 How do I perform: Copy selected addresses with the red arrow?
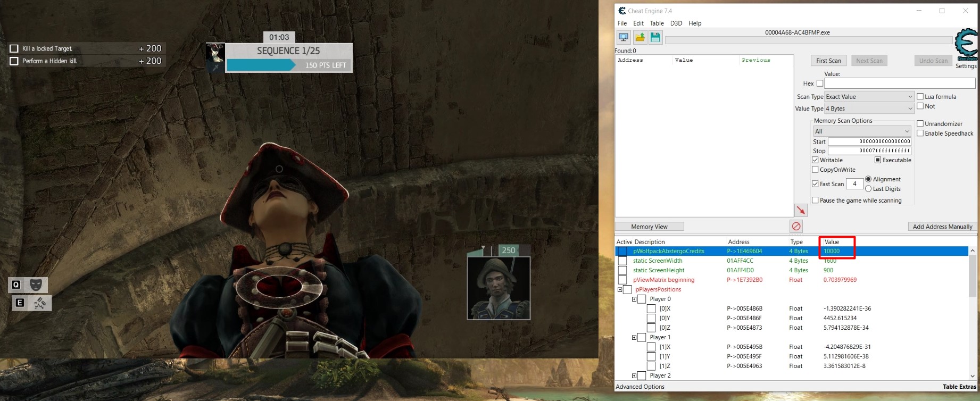point(801,210)
